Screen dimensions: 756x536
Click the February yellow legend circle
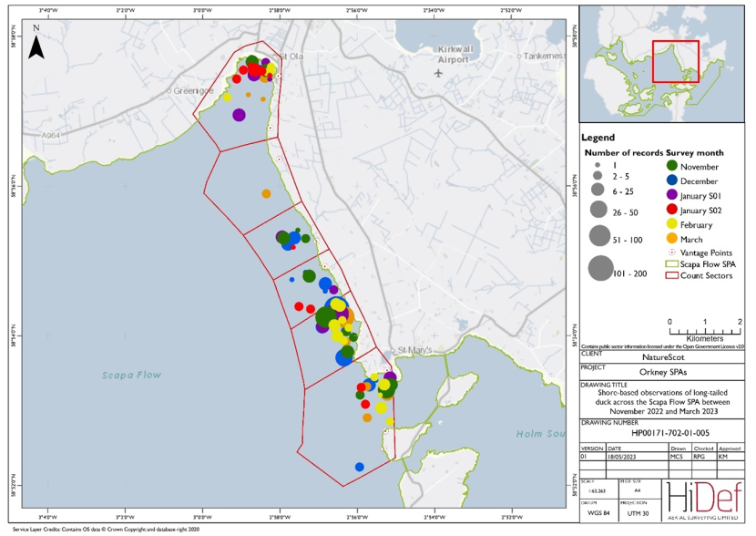click(671, 224)
